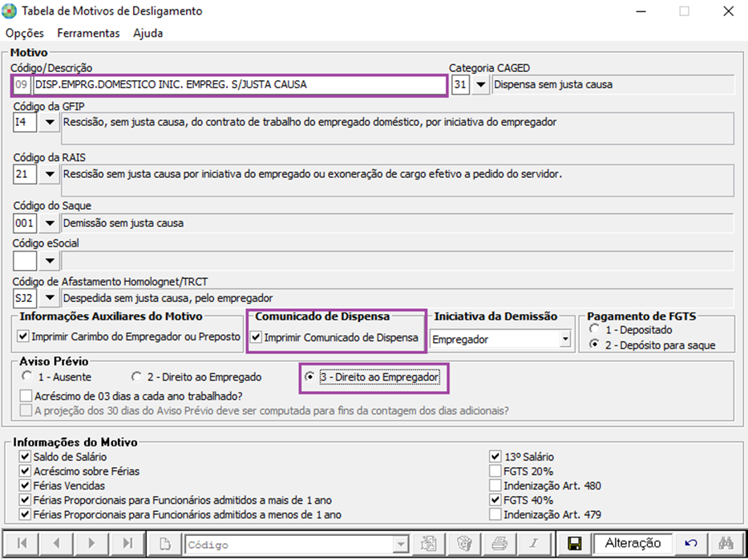Screen dimensions: 748x560
Task: Click the TRCT code field SJ2
Action: click(x=25, y=298)
